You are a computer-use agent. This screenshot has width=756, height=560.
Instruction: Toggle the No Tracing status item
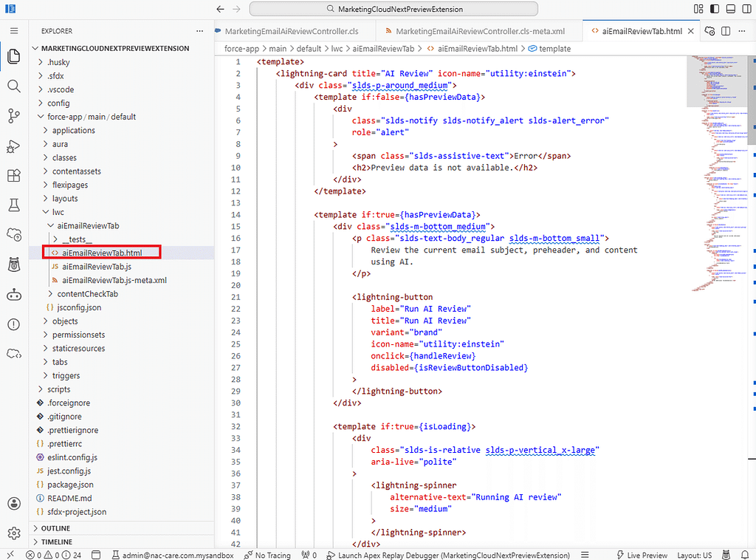(267, 555)
